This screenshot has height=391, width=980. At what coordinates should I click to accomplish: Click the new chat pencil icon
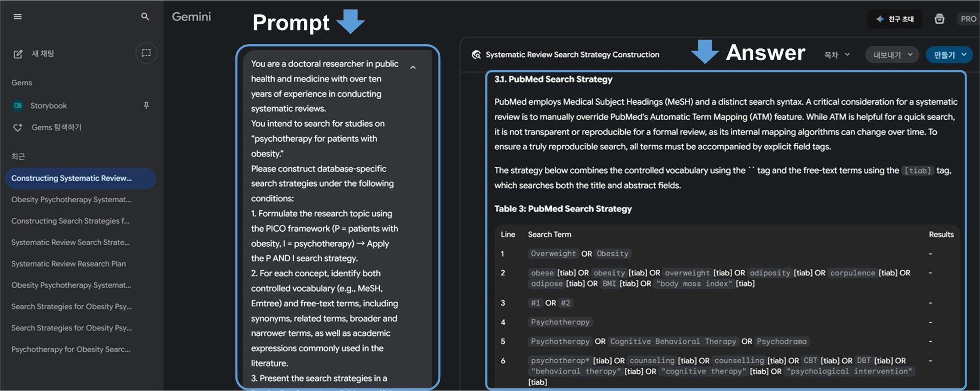[18, 54]
